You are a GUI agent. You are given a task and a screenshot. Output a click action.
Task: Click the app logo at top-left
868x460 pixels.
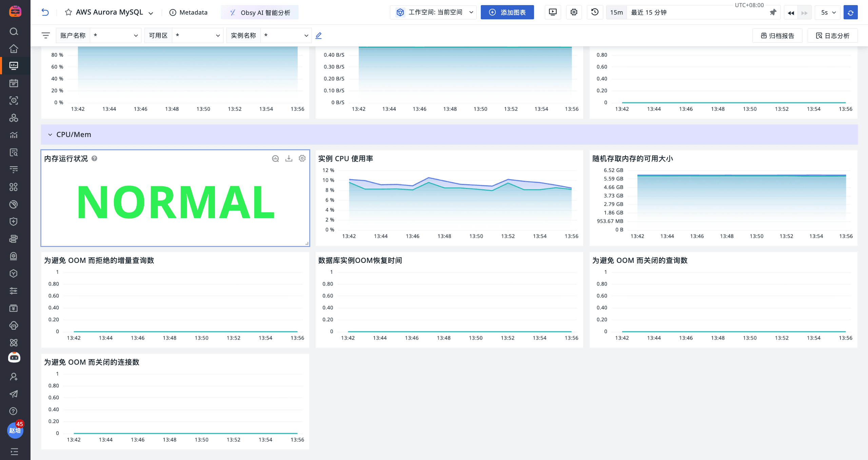pos(15,12)
